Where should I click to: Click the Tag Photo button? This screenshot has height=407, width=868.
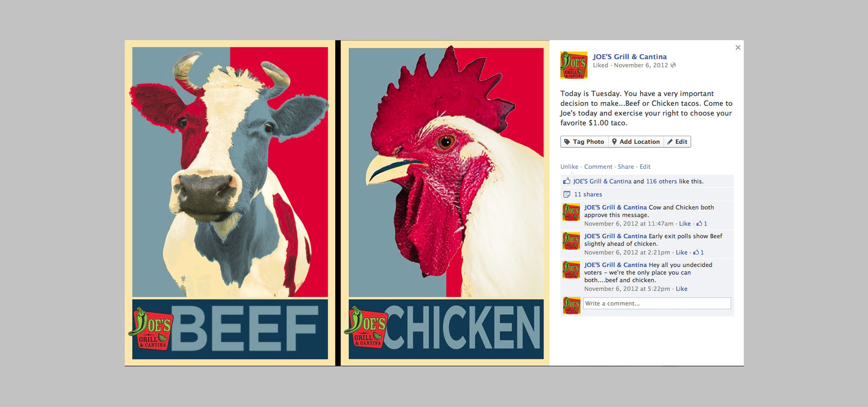584,142
